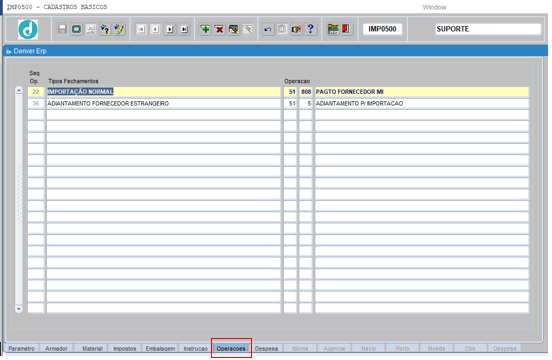Click the camera/speaker toolbar icon
The image size is (552, 360).
tap(296, 29)
